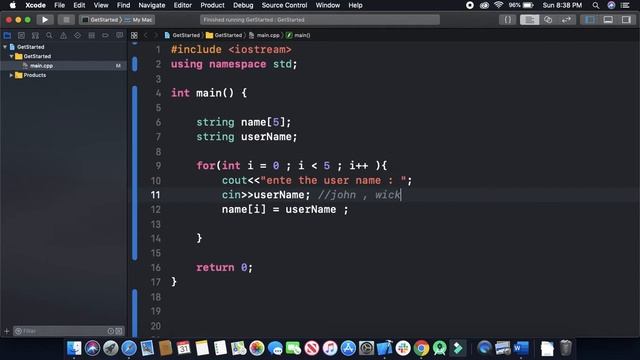Open the related items grid icon in the jump bar
The image size is (640, 360).
click(x=134, y=36)
